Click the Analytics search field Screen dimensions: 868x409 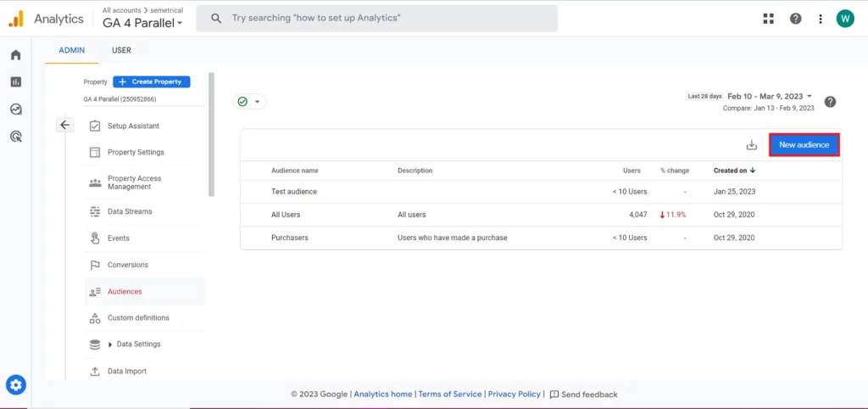[x=376, y=18]
